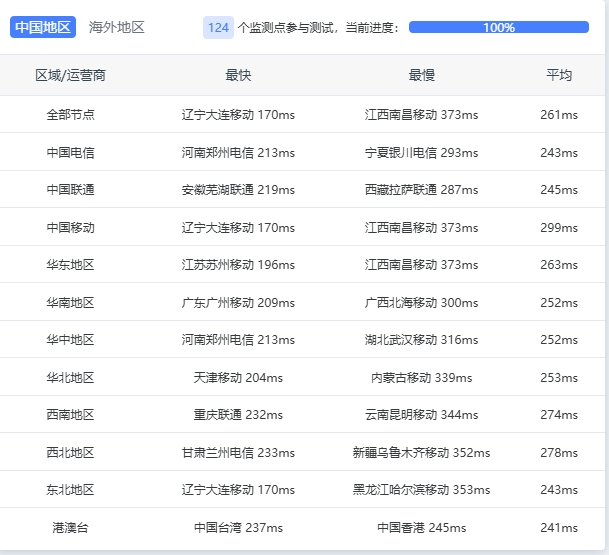This screenshot has height=555, width=609.
Task: Click the 243ms average for 中国电信
Action: coord(559,152)
